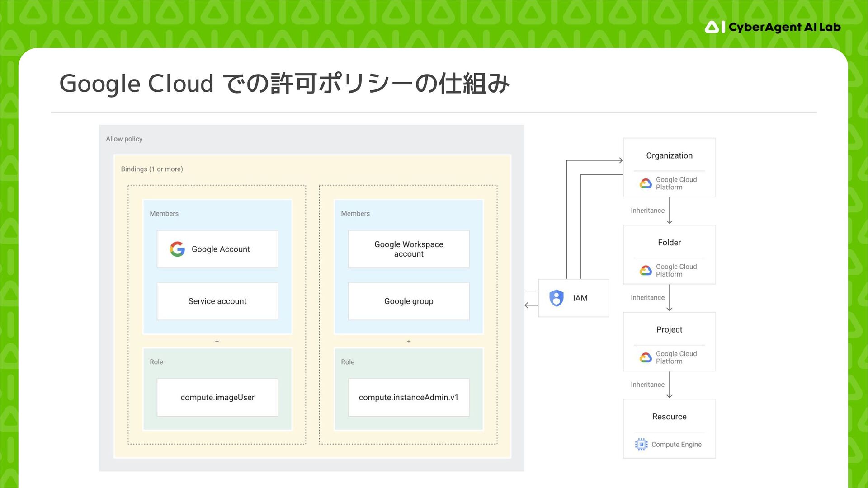Click the Bindings (1 or more) label
868x488 pixels.
click(x=152, y=169)
